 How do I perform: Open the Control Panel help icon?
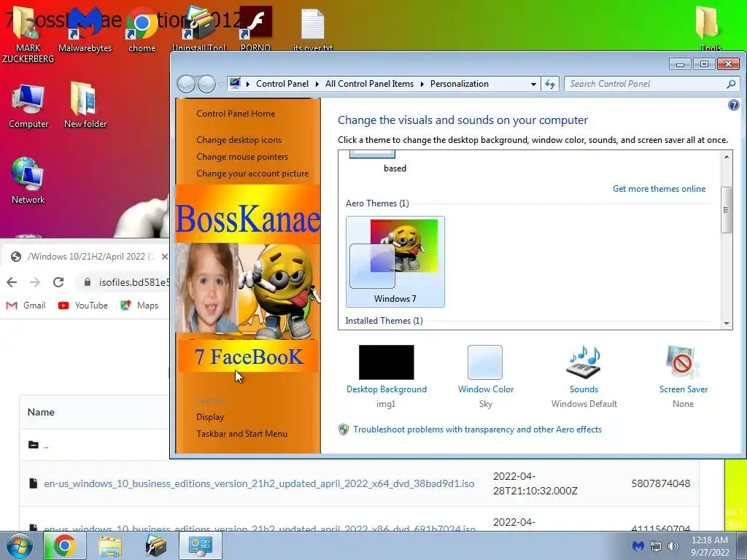[x=734, y=105]
